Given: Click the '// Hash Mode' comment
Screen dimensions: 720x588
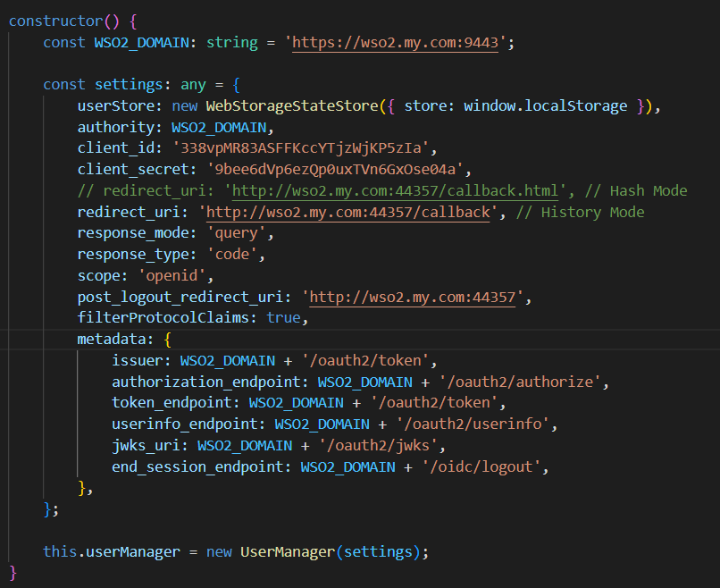Looking at the screenshot, I should point(635,190).
